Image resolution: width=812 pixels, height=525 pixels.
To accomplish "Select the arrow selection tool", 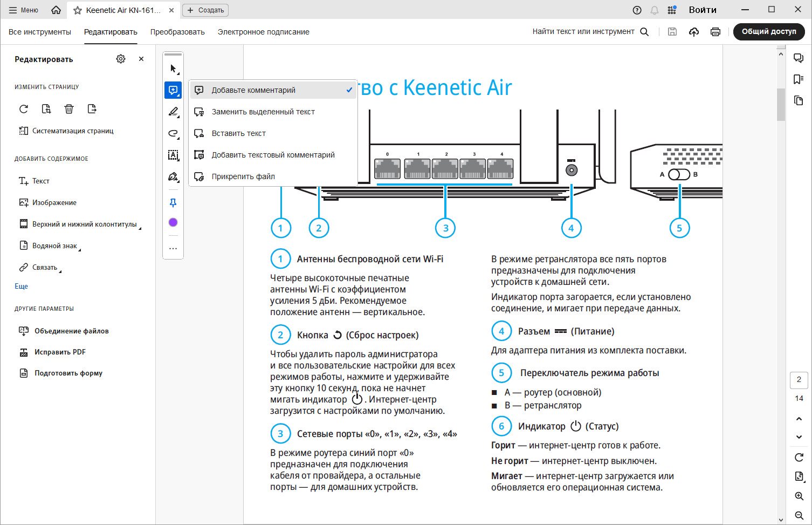I will click(173, 69).
